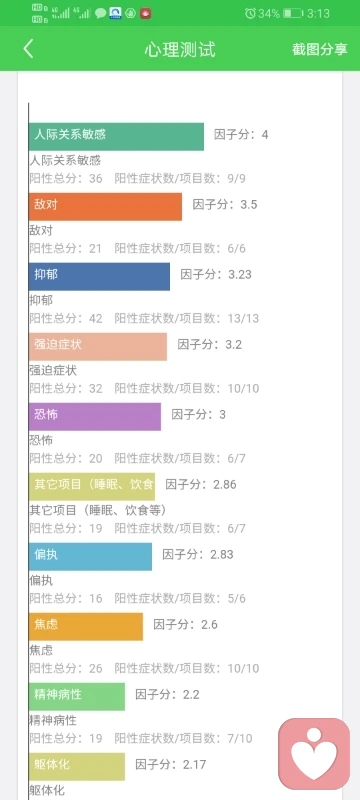Tap the back arrow icon

click(29, 49)
